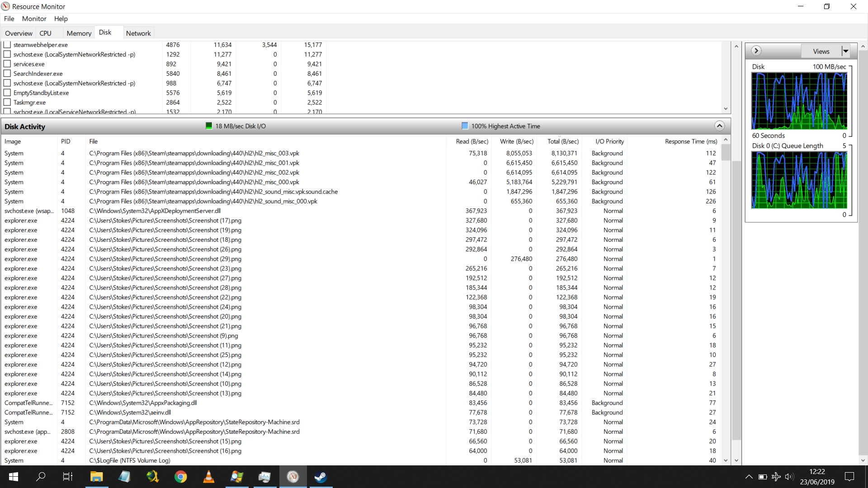
Task: Switch to the CPU tab
Action: (45, 33)
